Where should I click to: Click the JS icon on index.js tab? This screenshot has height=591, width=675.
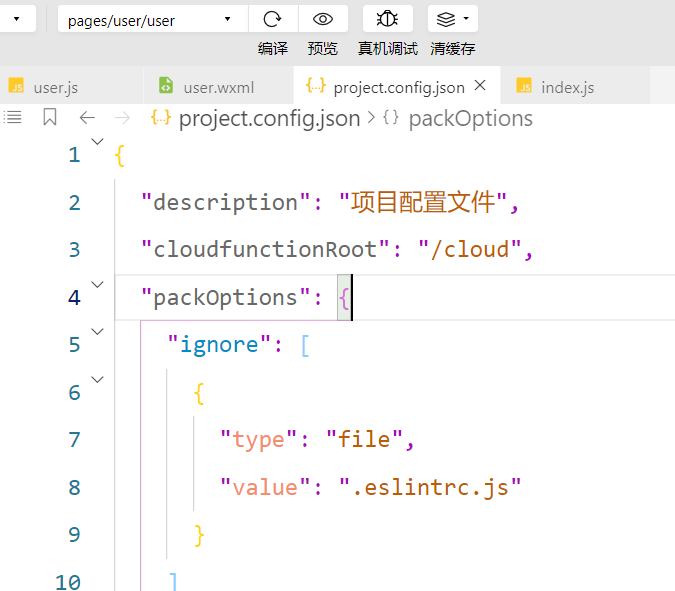(x=524, y=86)
